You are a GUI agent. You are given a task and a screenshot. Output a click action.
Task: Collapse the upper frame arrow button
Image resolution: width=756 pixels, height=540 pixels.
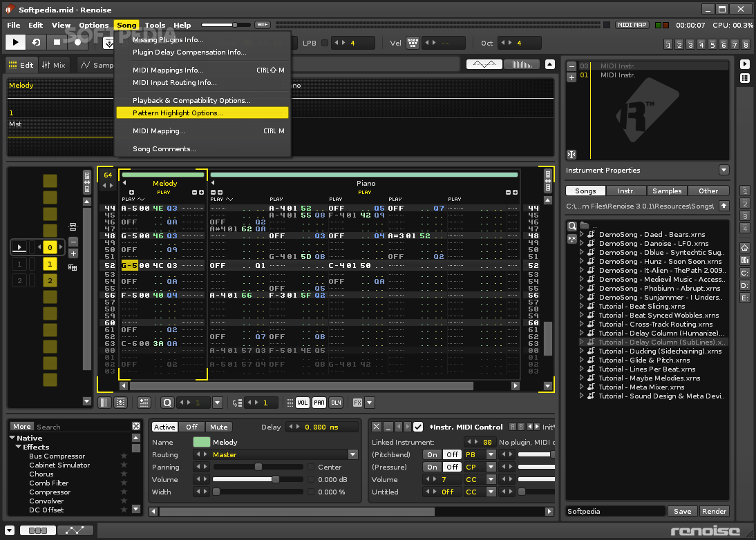549,64
